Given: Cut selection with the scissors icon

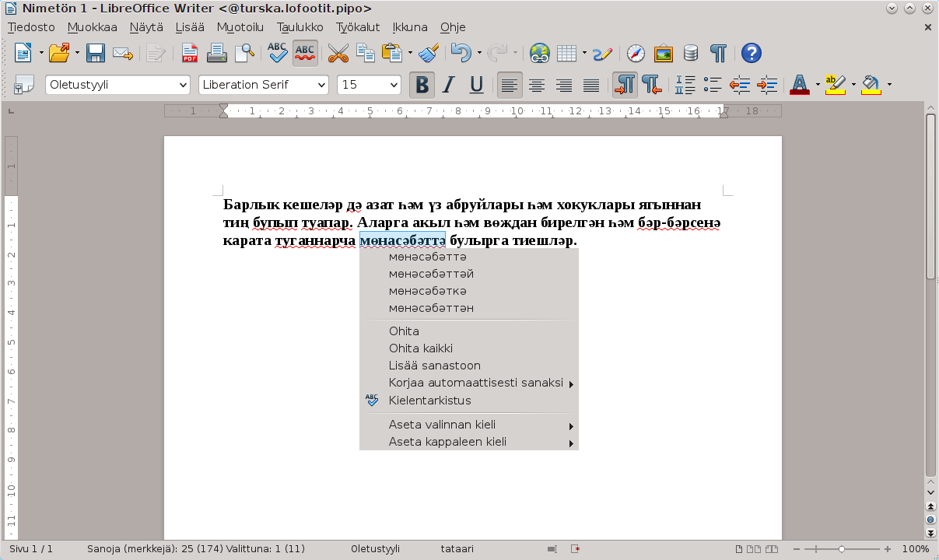Looking at the screenshot, I should click(338, 53).
